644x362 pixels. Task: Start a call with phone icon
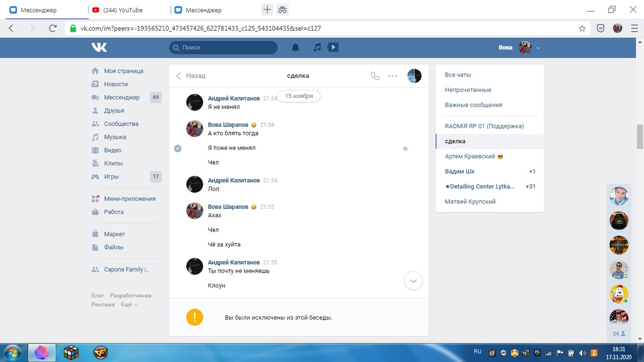(x=375, y=76)
